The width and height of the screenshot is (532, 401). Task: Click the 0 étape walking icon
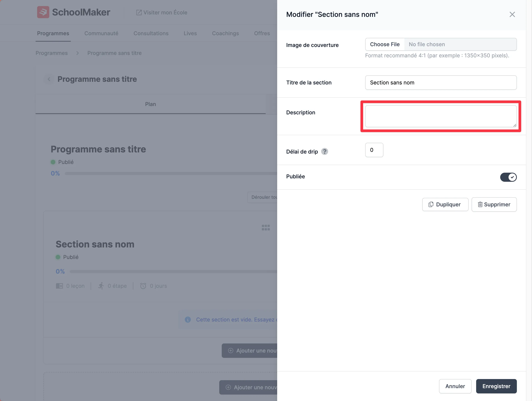[x=101, y=286]
